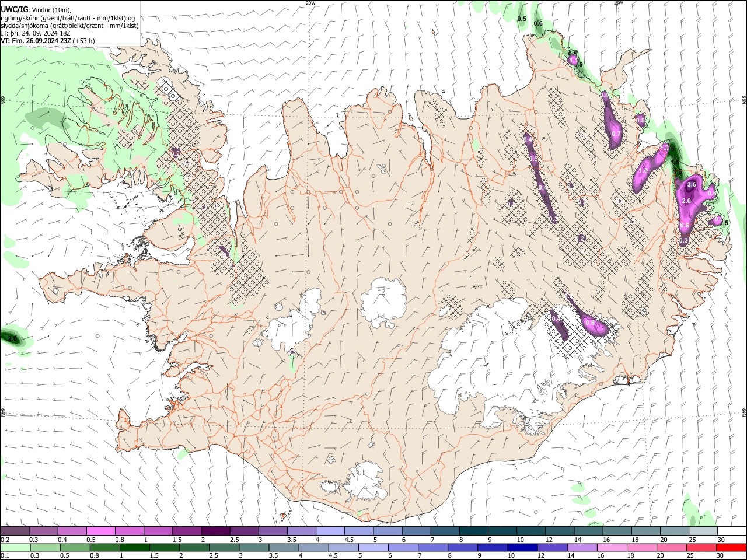
Task: Click the rain legend swatch starting at 0.5
Action: 75,547
